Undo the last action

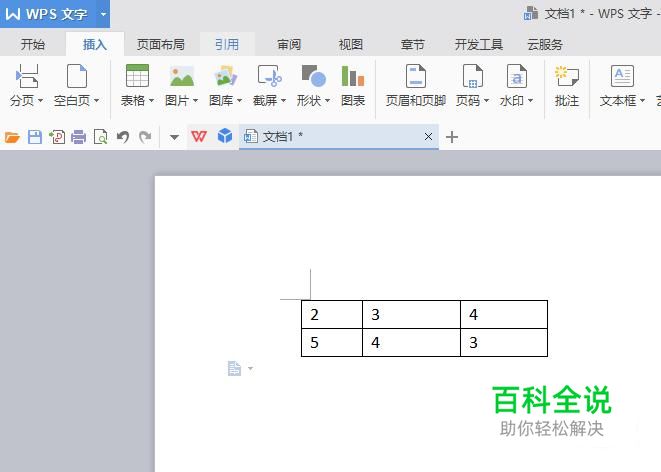click(x=123, y=137)
